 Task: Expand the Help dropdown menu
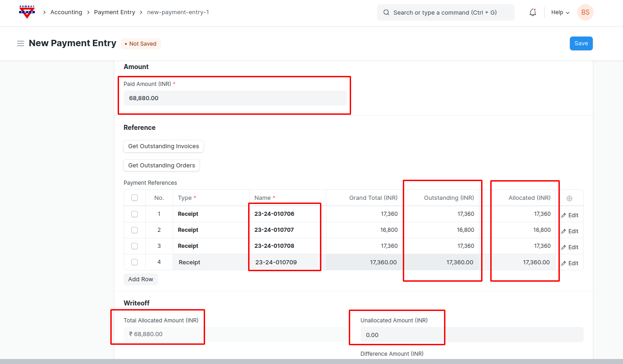(560, 12)
